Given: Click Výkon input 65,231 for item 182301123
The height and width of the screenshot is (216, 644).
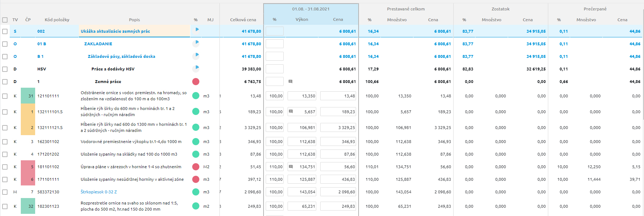Looking at the screenshot, I should click(302, 206).
